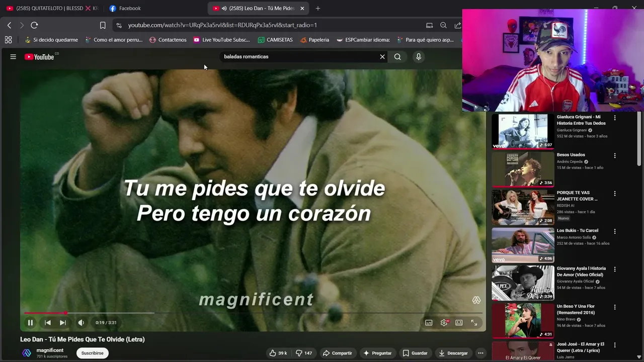
Task: Click the Preguntar button
Action: [377, 353]
